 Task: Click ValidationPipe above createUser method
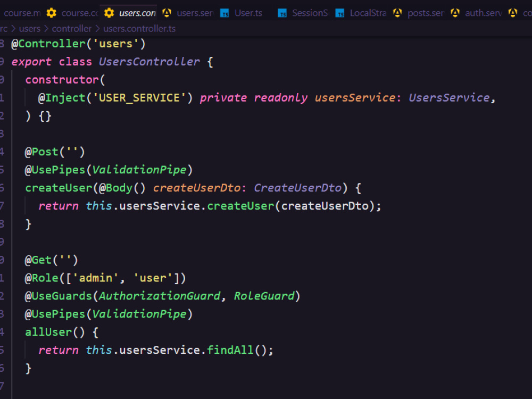[139, 170]
